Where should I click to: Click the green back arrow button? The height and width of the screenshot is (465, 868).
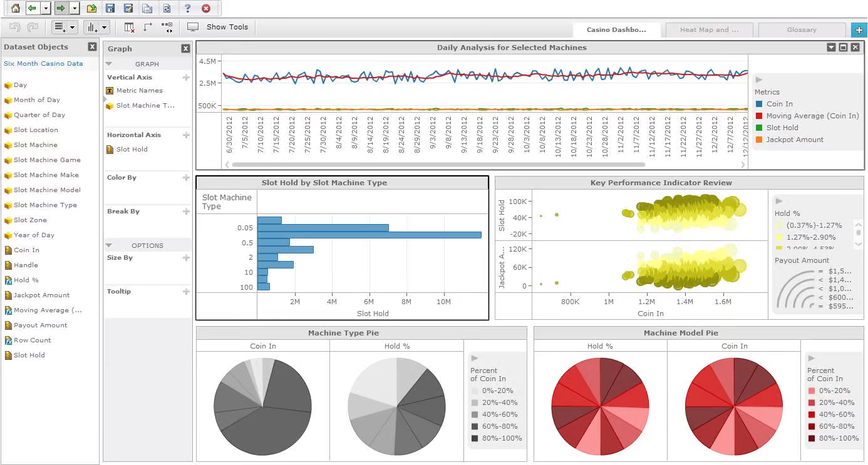pyautogui.click(x=32, y=8)
